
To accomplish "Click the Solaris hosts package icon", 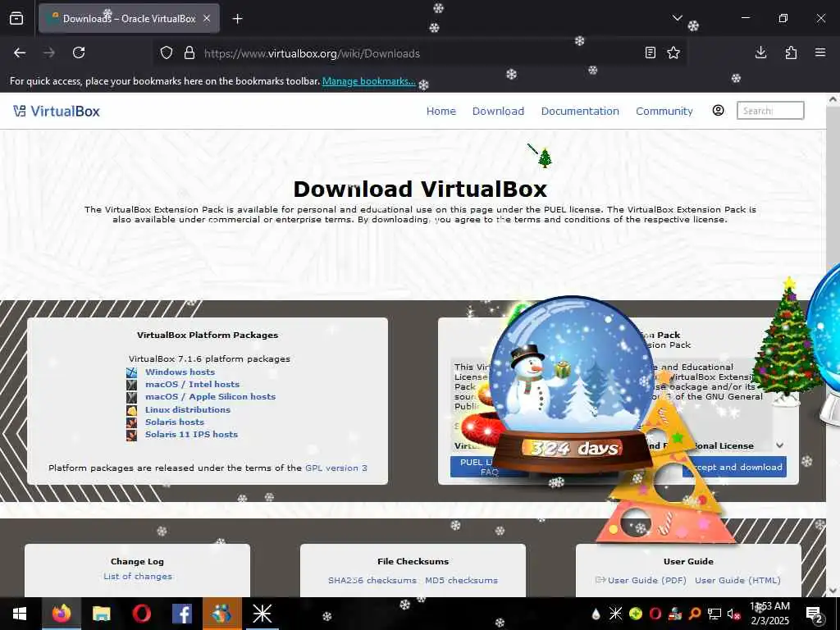I will click(x=132, y=422).
